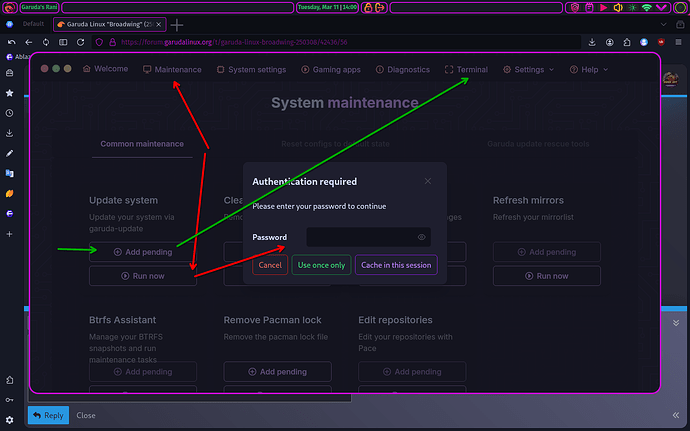Open settings gear at sidebar bottom
This screenshot has width=690, height=431.
click(9, 420)
